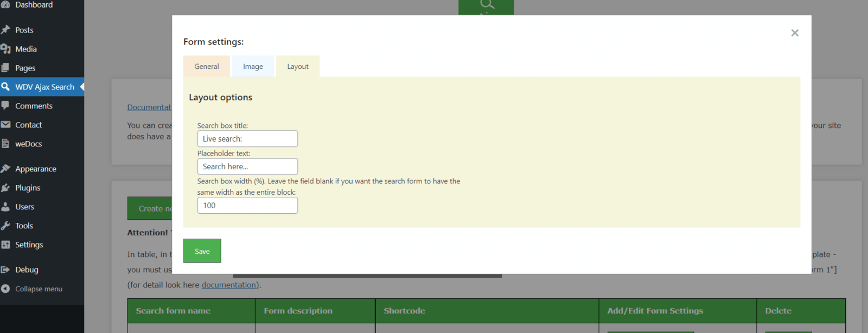This screenshot has width=868, height=333.
Task: Click the Users icon in sidebar
Action: [6, 207]
